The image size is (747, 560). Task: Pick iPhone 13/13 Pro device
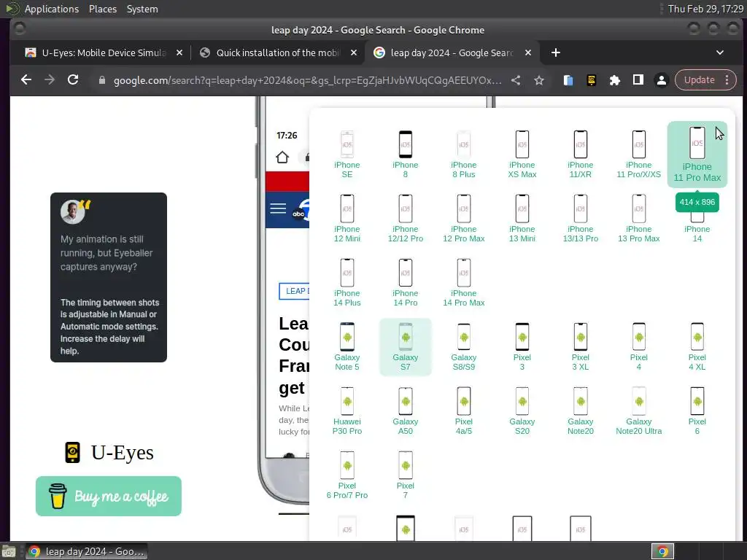click(580, 219)
